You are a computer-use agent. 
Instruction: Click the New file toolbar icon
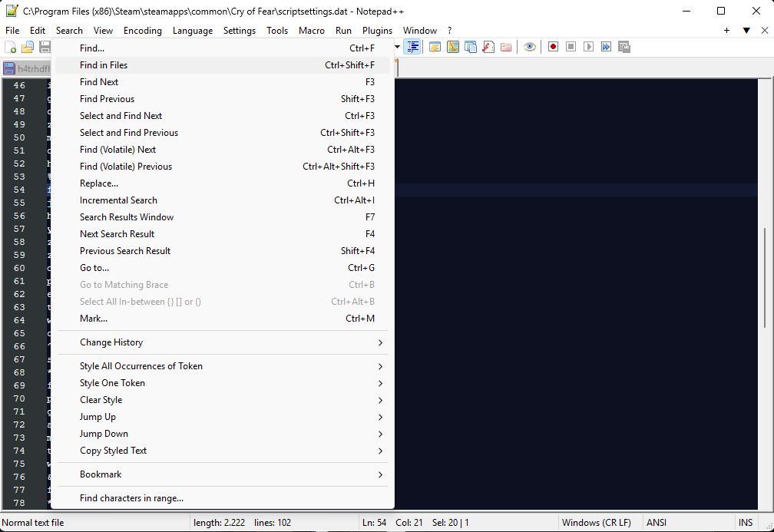pyautogui.click(x=10, y=47)
